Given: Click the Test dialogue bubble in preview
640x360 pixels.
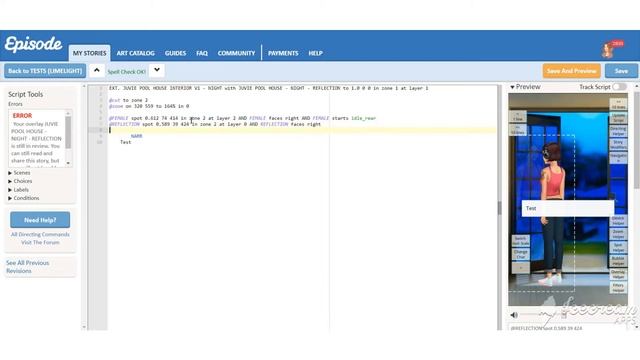Looking at the screenshot, I should click(x=568, y=208).
